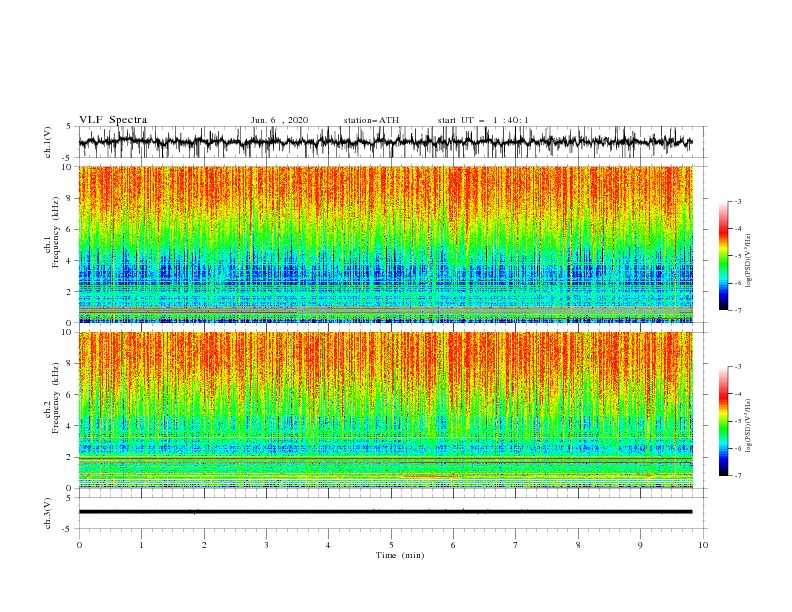This screenshot has width=792, height=612.
Task: Click the "-3" label on ch.1 colorbar
Action: (737, 201)
